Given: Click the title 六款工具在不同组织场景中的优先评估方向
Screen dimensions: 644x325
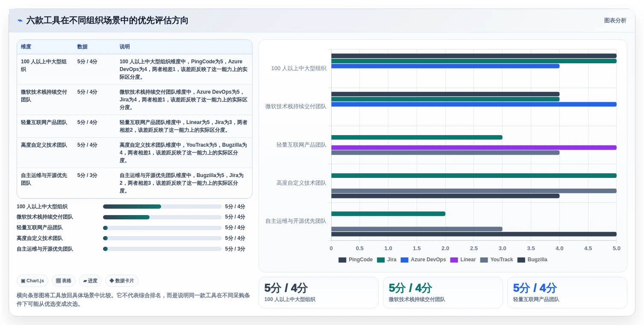Looking at the screenshot, I should pos(107,21).
